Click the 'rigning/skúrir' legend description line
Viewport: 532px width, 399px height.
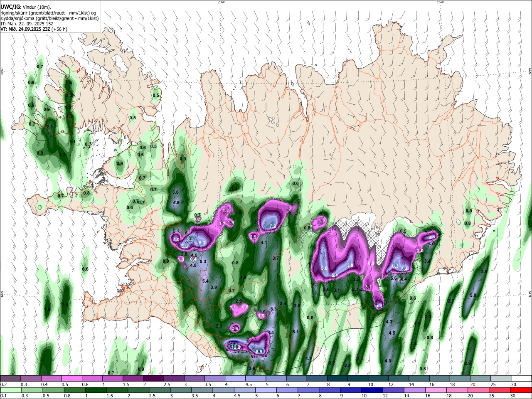48,13
